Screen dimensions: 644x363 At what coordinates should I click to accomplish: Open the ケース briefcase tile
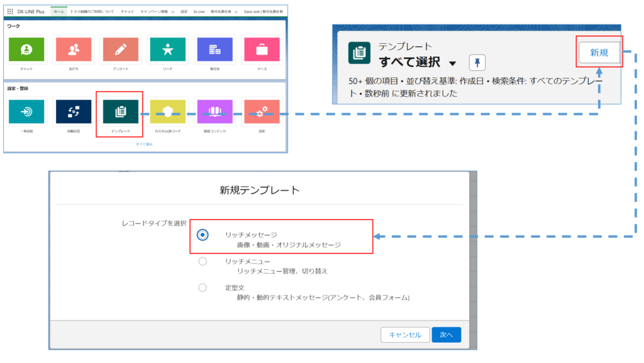[261, 49]
